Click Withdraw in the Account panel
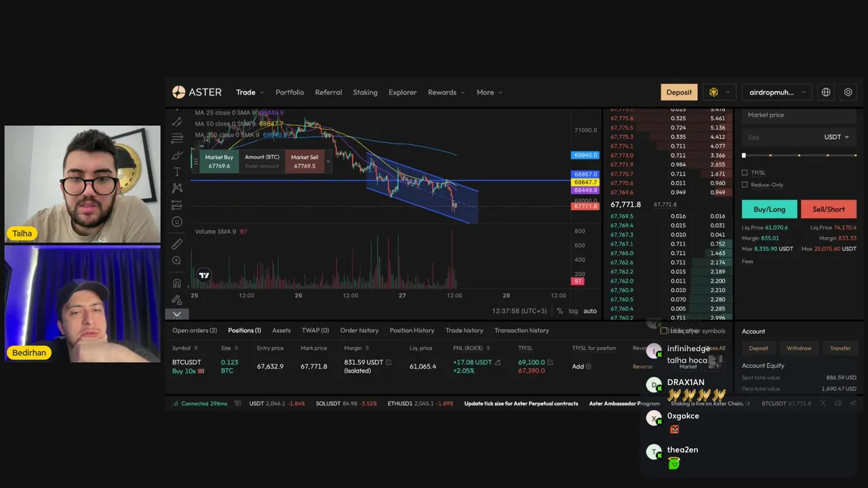 (x=799, y=348)
